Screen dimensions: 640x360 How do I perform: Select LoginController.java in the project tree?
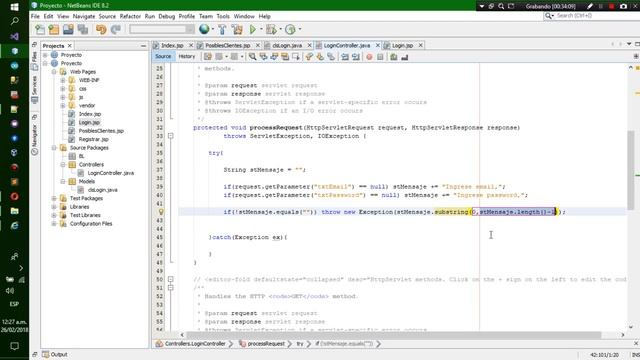pyautogui.click(x=110, y=173)
